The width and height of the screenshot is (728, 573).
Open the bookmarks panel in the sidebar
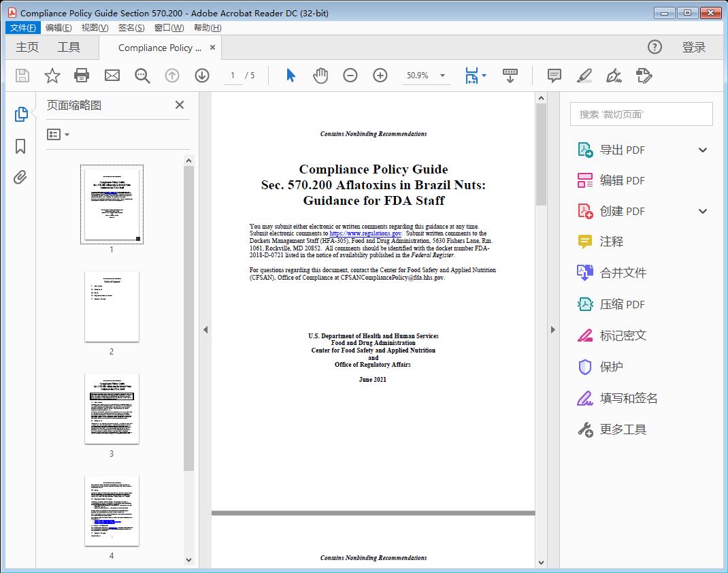pos(20,146)
